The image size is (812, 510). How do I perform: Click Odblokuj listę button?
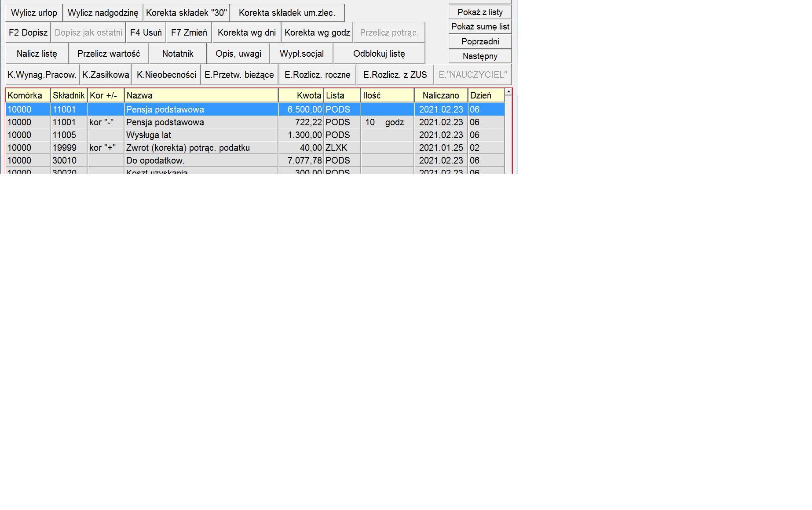(x=379, y=54)
